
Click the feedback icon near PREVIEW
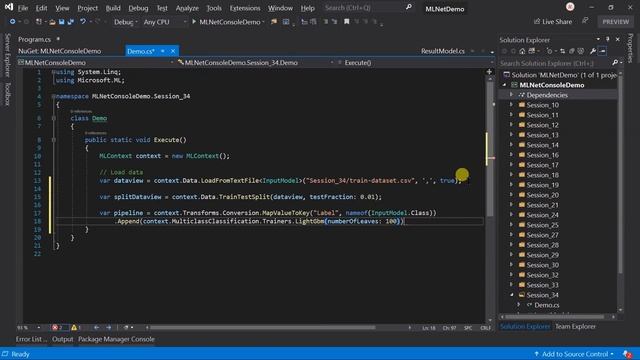(x=585, y=21)
